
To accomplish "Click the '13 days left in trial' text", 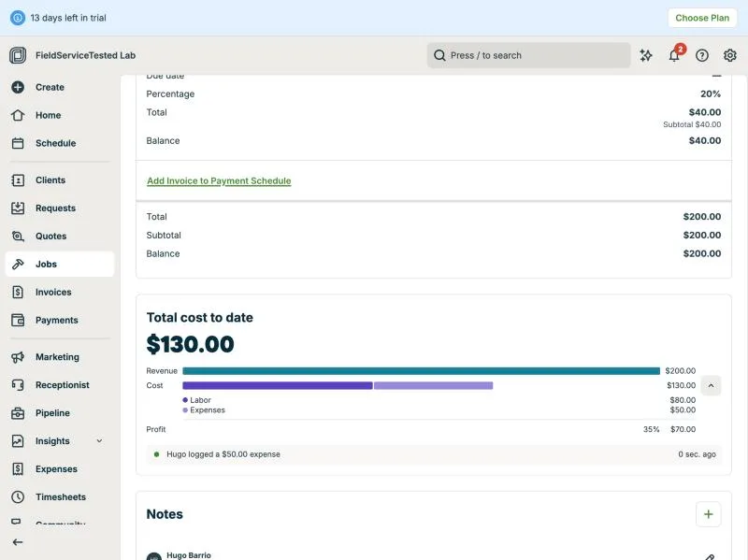I will 68,18.
